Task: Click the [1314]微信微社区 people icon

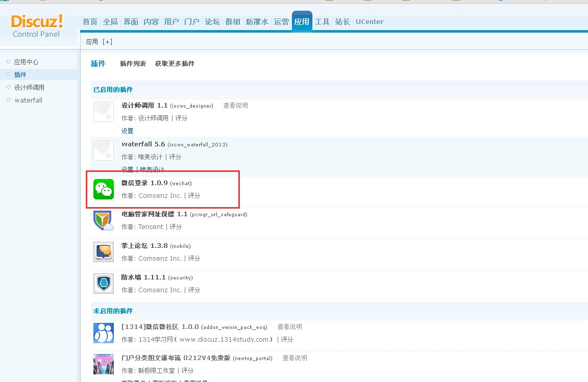Action: click(104, 333)
